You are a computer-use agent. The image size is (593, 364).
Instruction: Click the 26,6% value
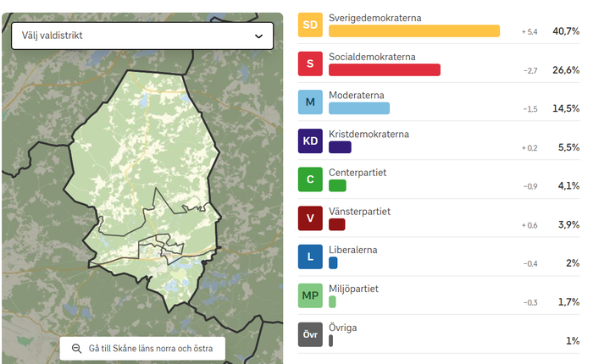point(566,70)
